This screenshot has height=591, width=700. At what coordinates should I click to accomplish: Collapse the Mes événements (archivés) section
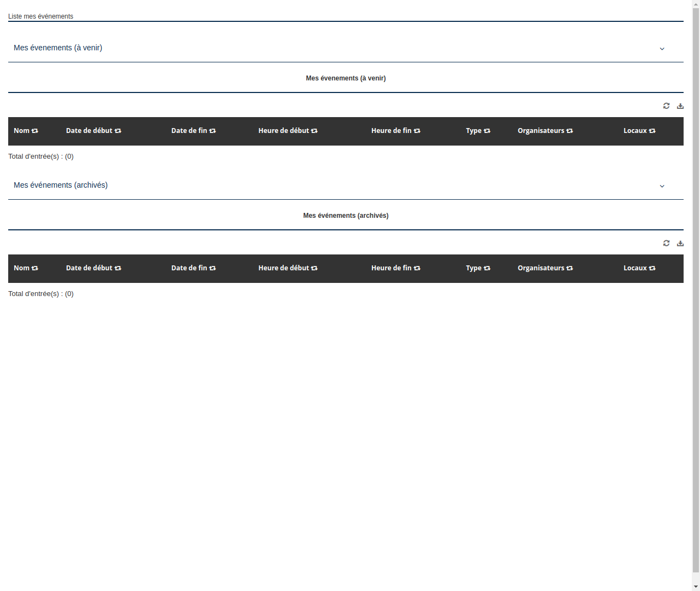pos(662,186)
